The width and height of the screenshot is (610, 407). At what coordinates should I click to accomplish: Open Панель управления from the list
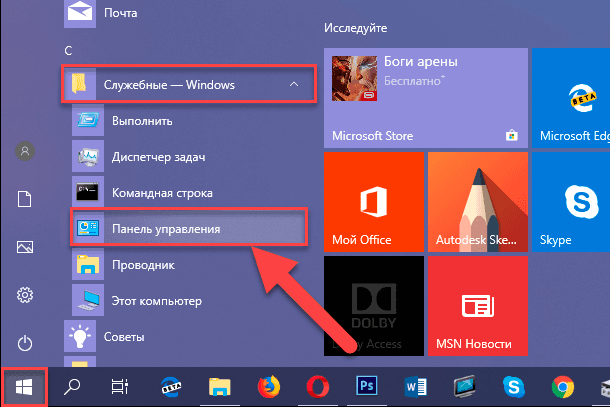tap(189, 228)
